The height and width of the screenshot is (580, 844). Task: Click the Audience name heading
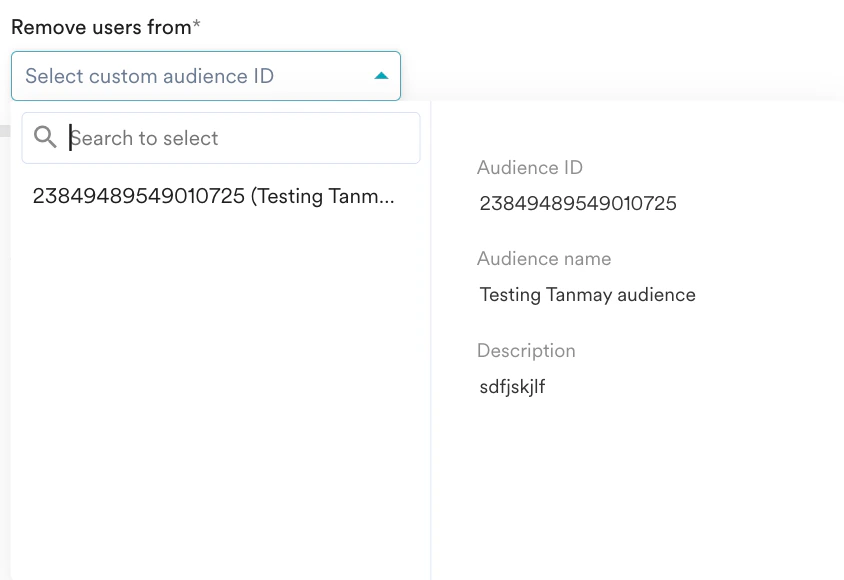tap(544, 259)
